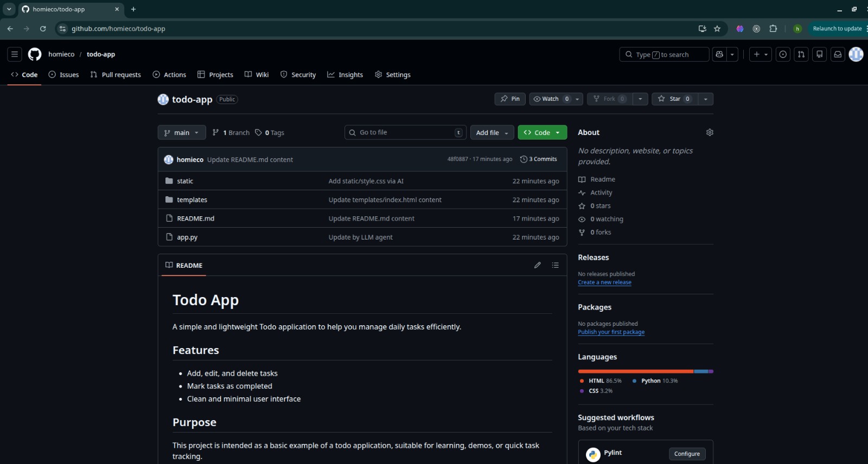
Task: Click the Go to file search field
Action: pos(405,132)
